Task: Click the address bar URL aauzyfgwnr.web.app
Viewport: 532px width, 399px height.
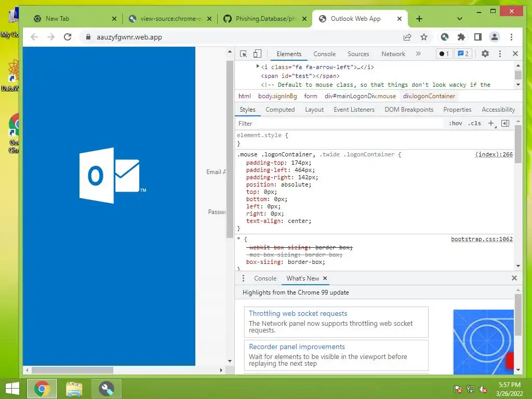Action: point(129,37)
